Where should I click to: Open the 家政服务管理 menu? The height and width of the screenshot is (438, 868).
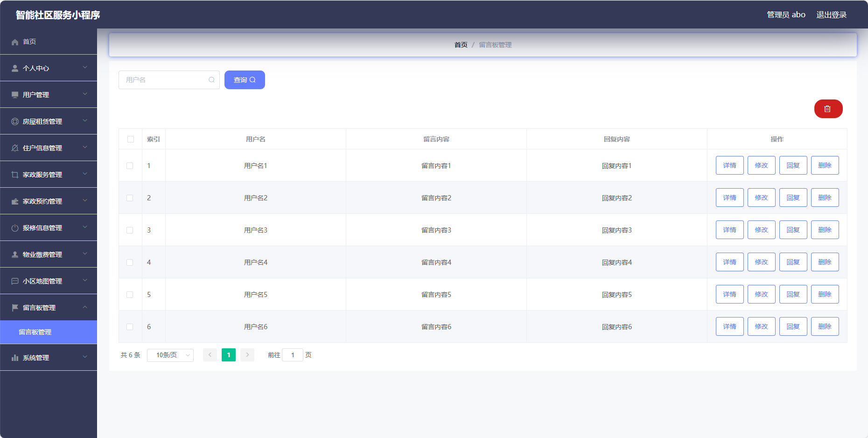pyautogui.click(x=49, y=175)
